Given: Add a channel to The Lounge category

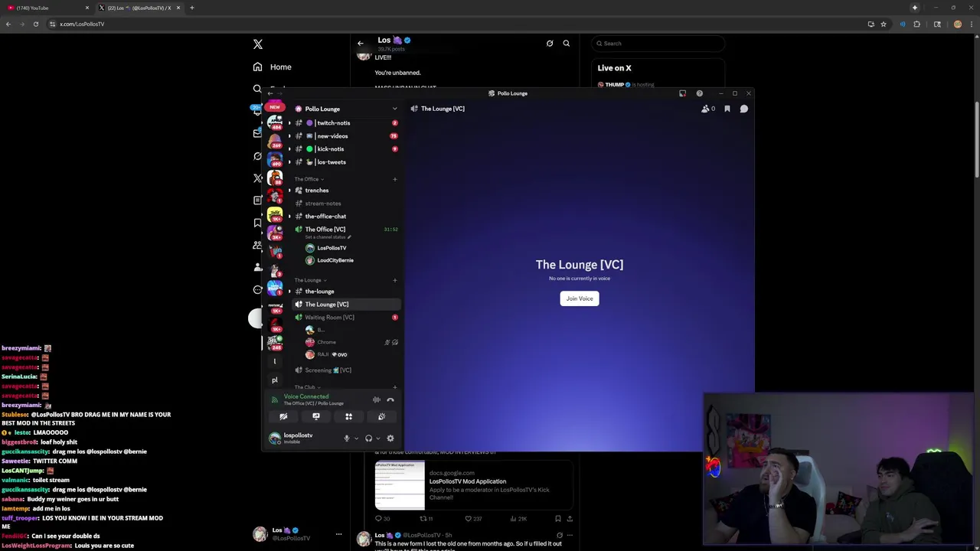Looking at the screenshot, I should pos(395,280).
